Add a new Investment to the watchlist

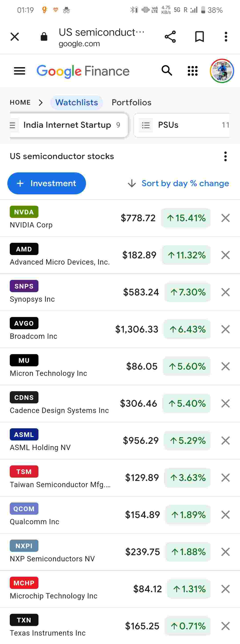pos(47,183)
